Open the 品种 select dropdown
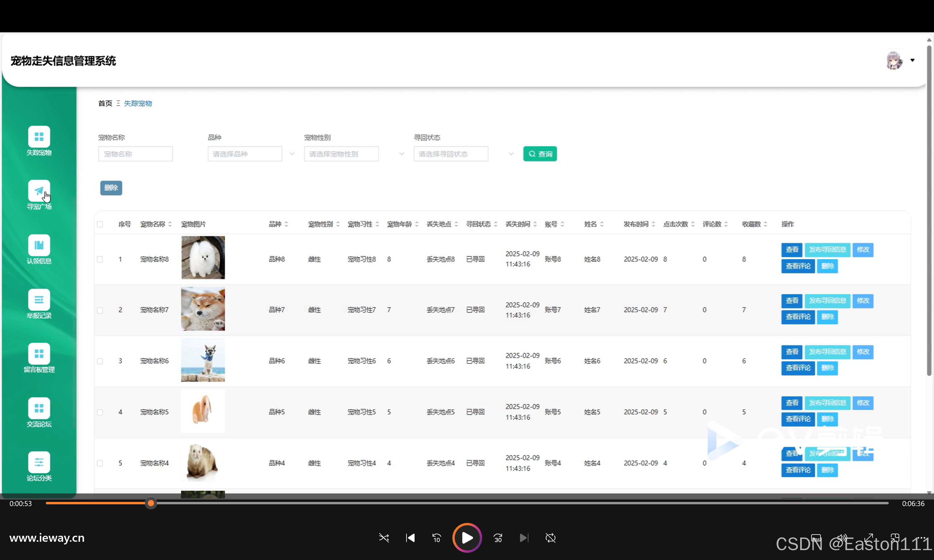Screen dimensions: 934x560 click(245, 154)
